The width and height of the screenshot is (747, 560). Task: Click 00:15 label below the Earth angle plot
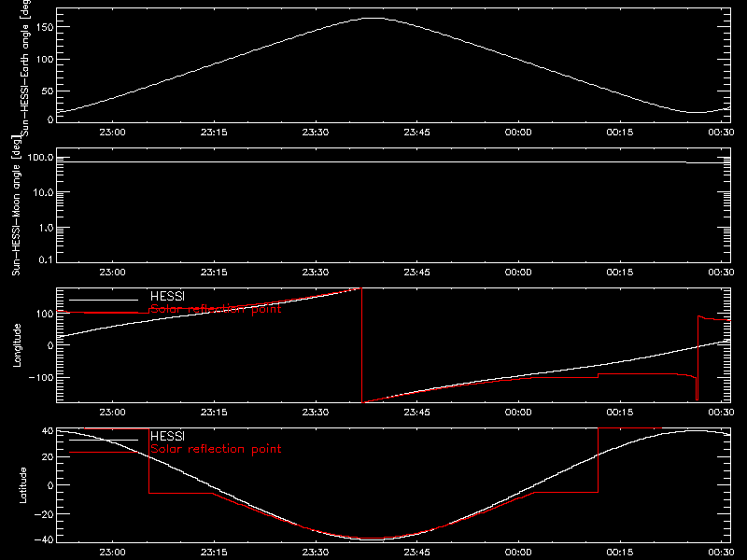(x=620, y=133)
